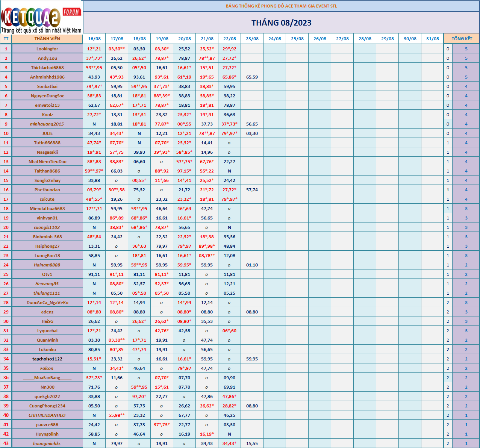Click member name CHITHICHDANHLO
The height and width of the screenshot is (448, 480).
tap(47, 415)
